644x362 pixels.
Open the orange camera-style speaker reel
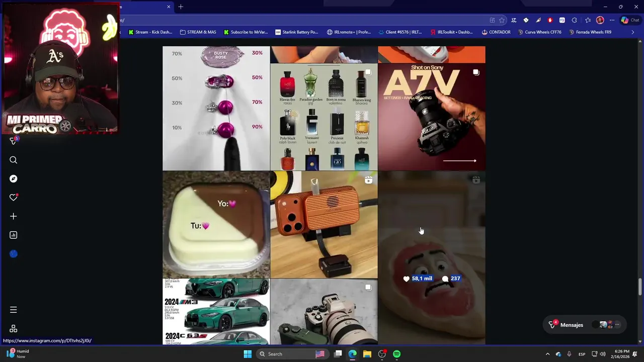point(324,224)
